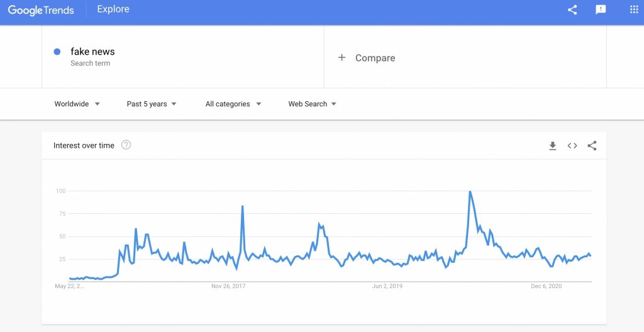Download the Interest over time CSV
The image size is (644, 332).
pyautogui.click(x=553, y=145)
